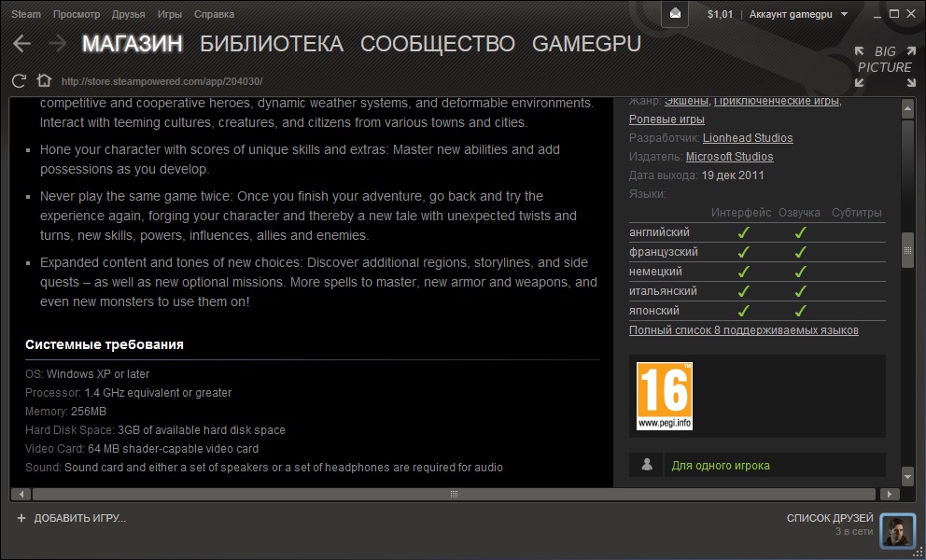Click the Интерфейс column header
Viewport: 926px width, 560px height.
pyautogui.click(x=741, y=213)
